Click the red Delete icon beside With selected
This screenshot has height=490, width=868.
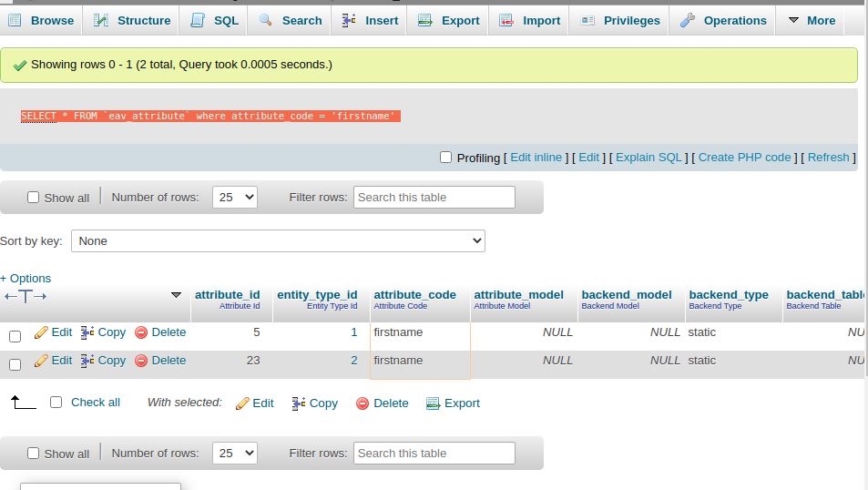point(363,403)
